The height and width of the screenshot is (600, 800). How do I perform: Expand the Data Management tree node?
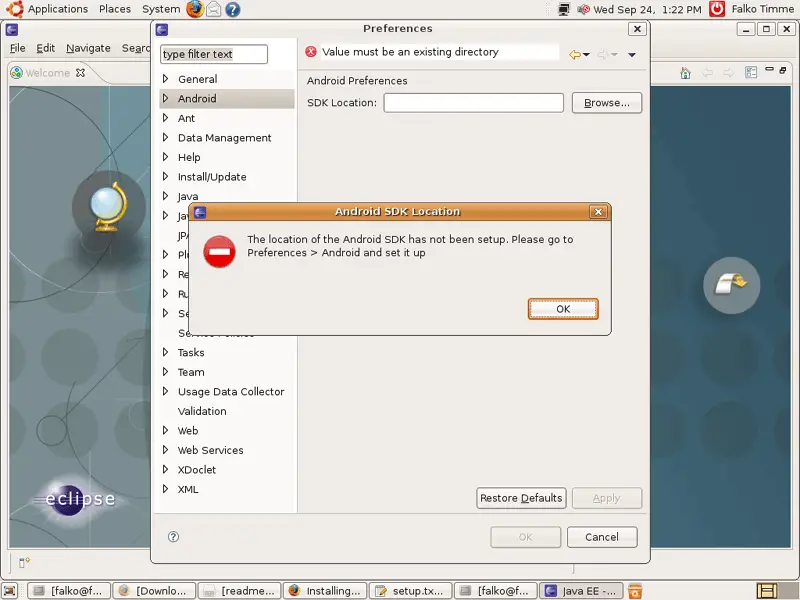coord(166,138)
